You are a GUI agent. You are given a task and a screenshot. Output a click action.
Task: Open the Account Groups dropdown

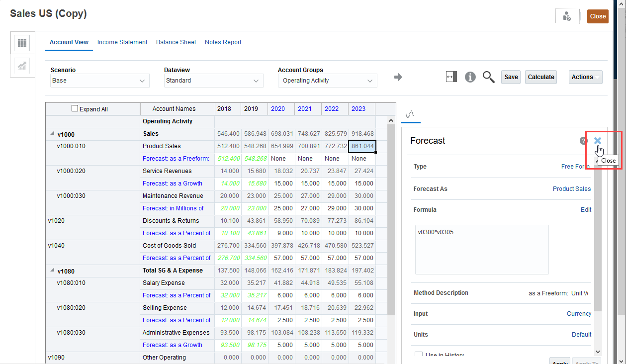327,81
